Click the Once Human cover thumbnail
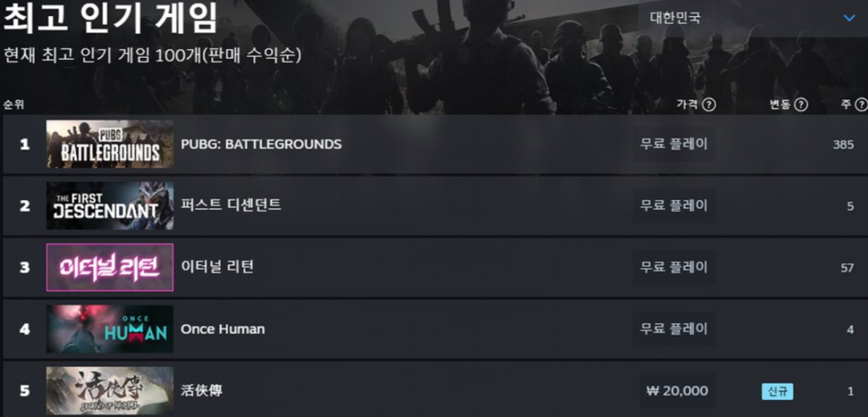Image resolution: width=868 pixels, height=417 pixels. [109, 329]
